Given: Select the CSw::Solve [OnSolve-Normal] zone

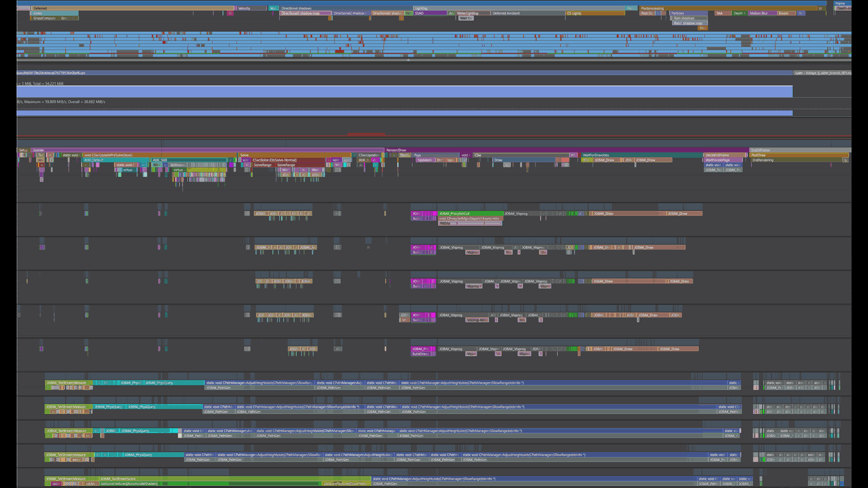Looking at the screenshot, I should pos(287,160).
